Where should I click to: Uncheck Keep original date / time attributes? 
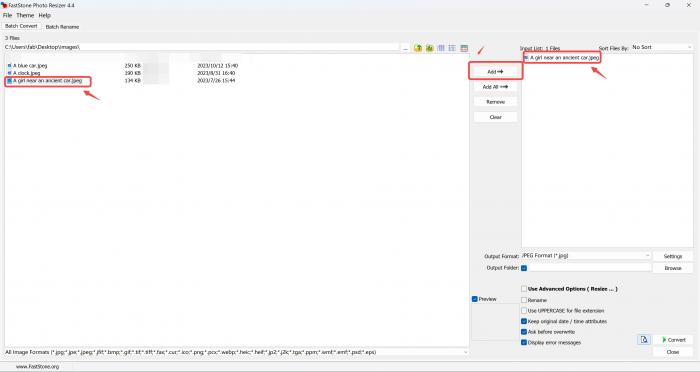click(524, 321)
